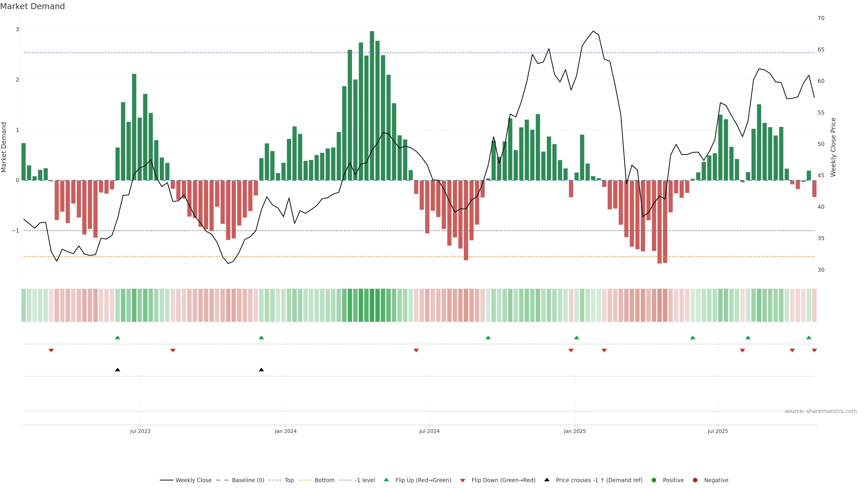Click the green Positive legend dot
This screenshot has height=488, width=868.
click(x=654, y=480)
